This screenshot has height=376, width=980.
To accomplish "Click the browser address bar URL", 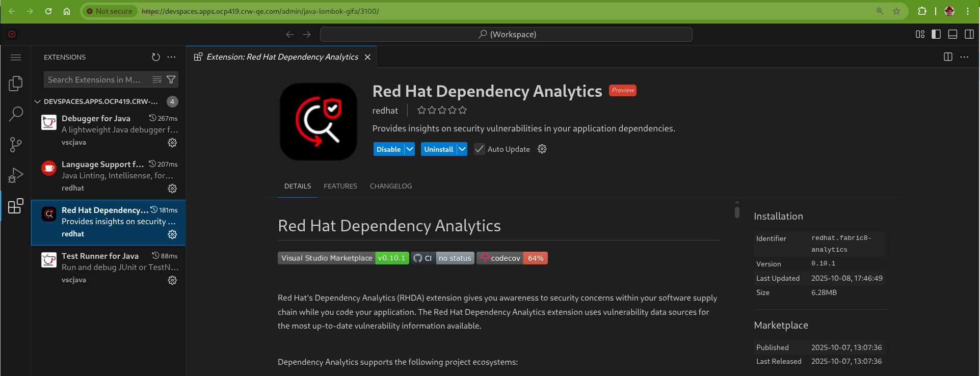I will (260, 11).
